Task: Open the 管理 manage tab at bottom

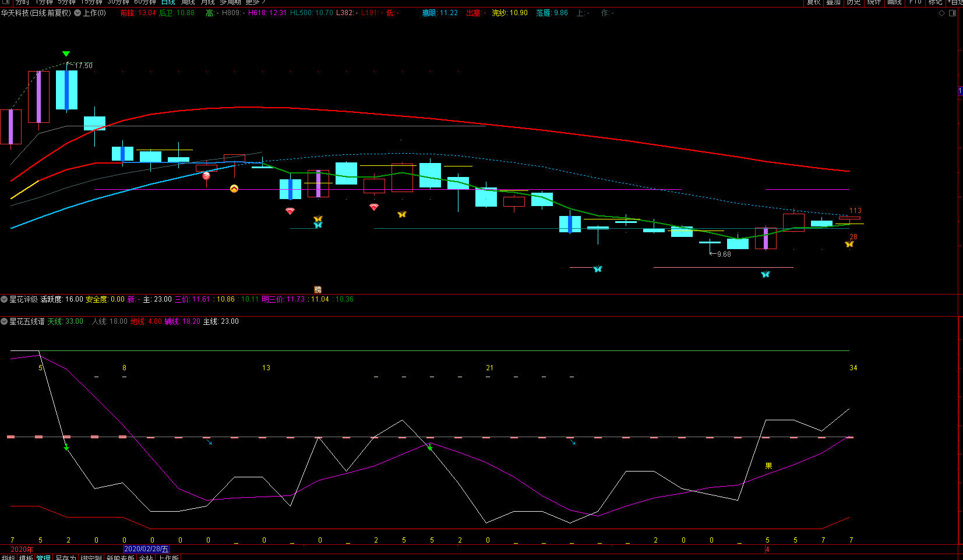Action: [x=43, y=557]
